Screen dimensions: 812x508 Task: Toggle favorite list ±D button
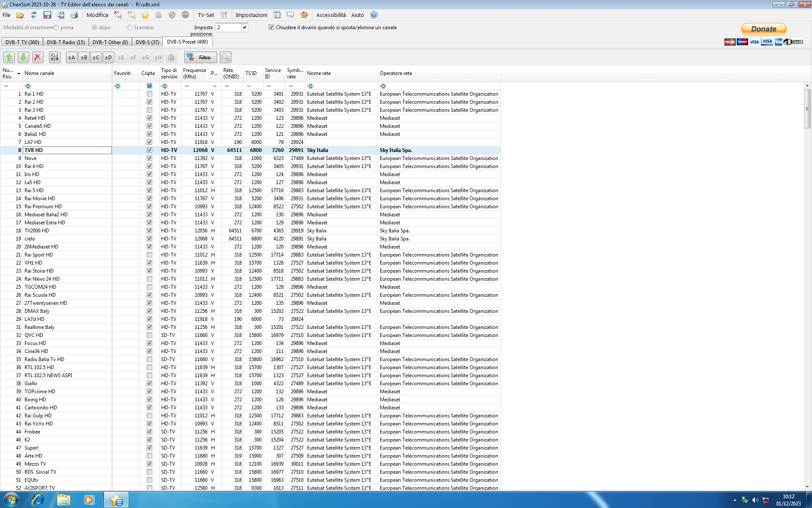108,57
